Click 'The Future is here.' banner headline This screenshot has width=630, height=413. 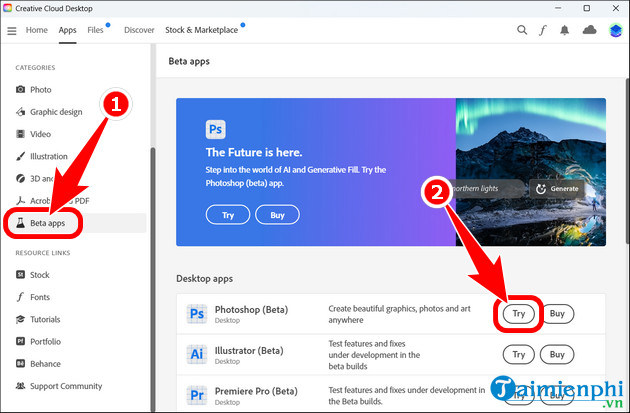pos(254,153)
